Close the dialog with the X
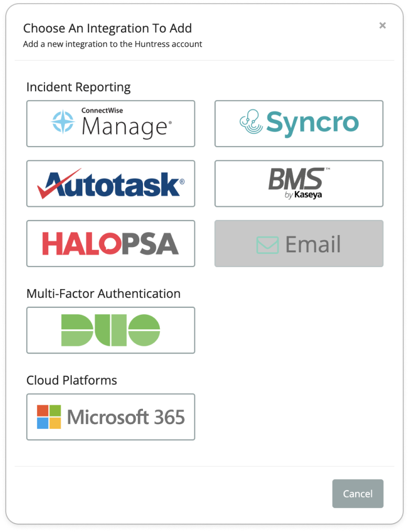Viewport: 409px width, 532px height. pyautogui.click(x=382, y=26)
